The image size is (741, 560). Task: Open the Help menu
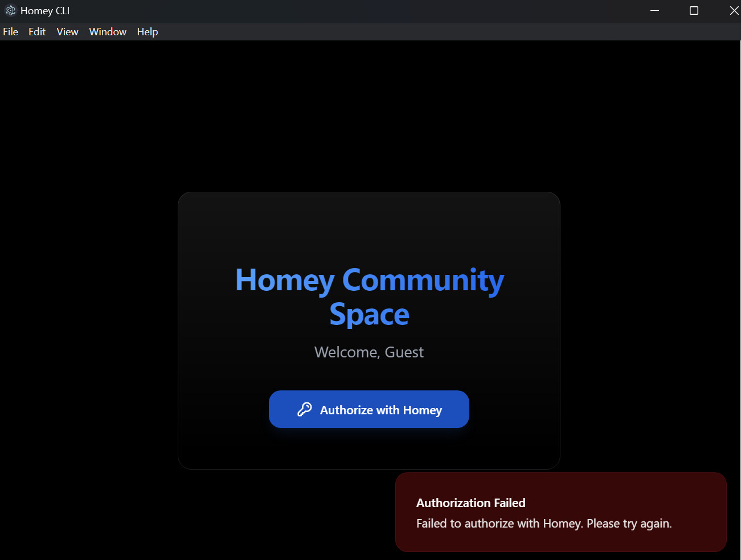click(x=148, y=32)
